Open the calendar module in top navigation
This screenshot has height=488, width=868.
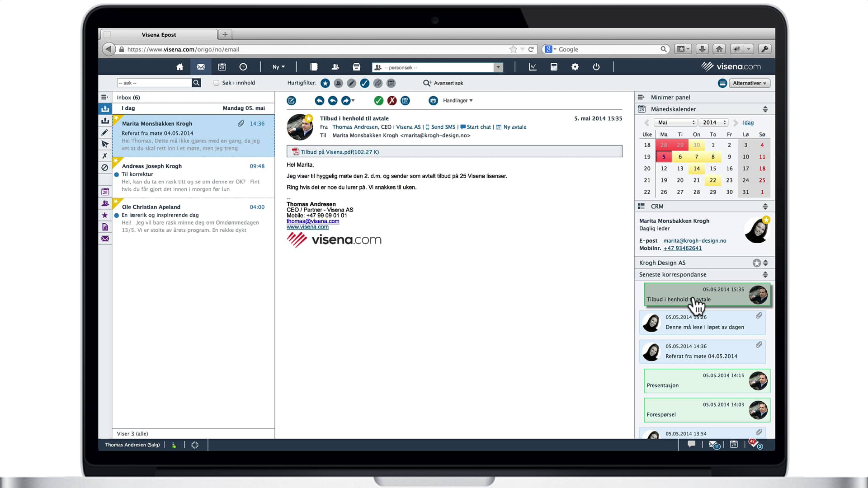pyautogui.click(x=222, y=67)
